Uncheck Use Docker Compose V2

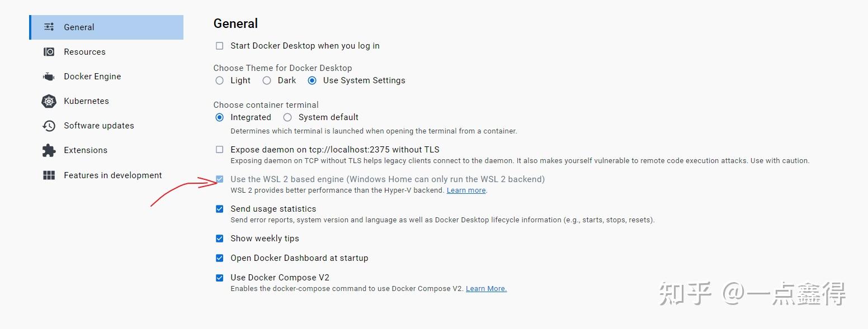(x=219, y=278)
